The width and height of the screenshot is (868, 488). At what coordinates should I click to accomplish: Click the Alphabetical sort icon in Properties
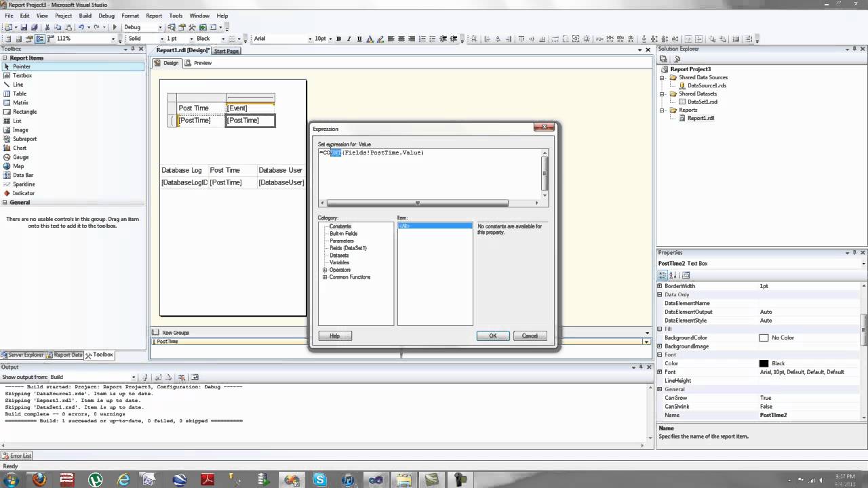coord(673,275)
